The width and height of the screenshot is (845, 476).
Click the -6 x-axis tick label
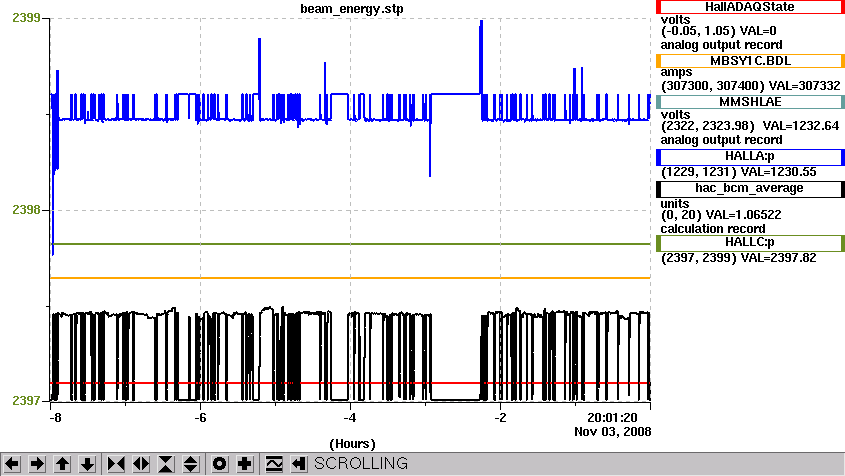[200, 418]
